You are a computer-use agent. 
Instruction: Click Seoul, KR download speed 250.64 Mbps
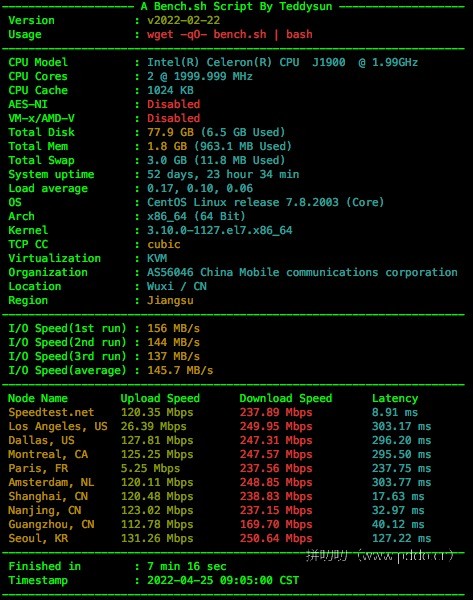coord(276,538)
